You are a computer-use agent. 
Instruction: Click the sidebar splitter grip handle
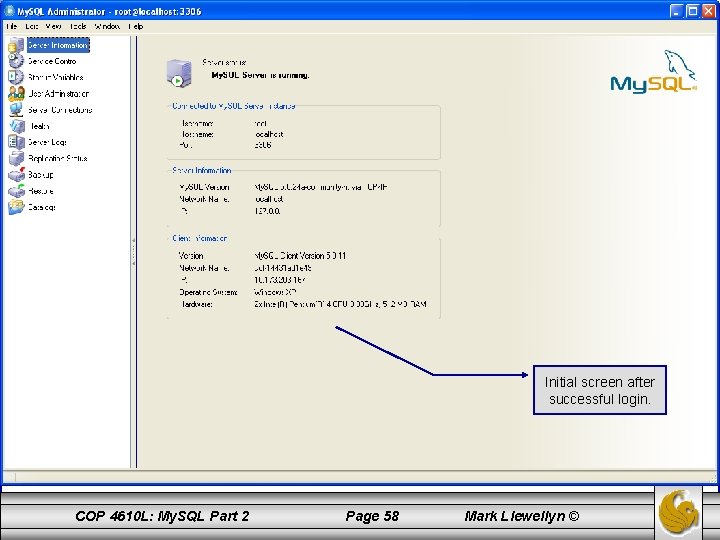coord(134,252)
